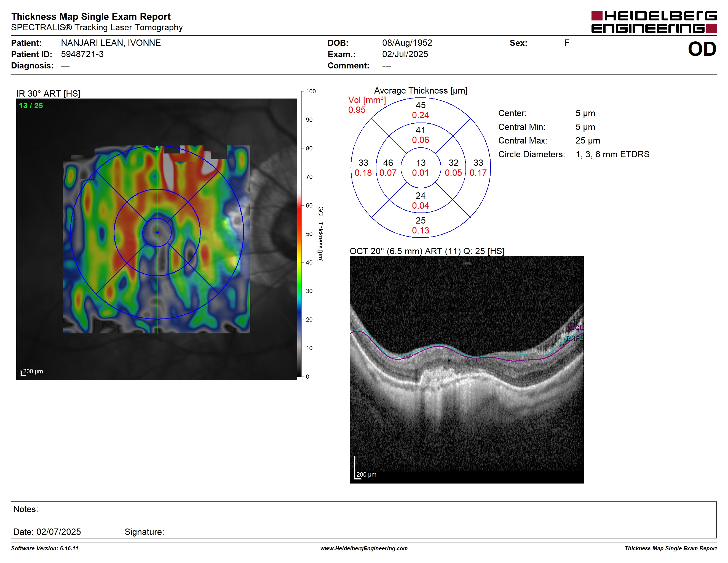
Task: Click outer left sector volume 0.18
Action: (363, 173)
